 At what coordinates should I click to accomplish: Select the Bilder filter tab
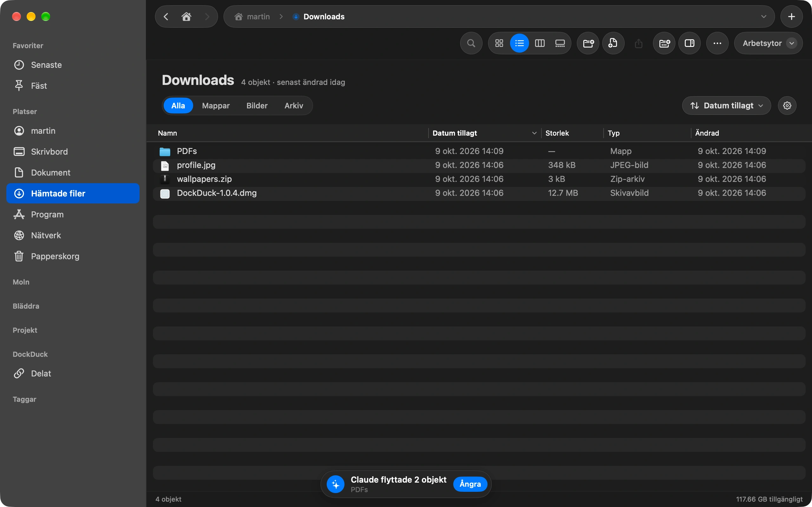pyautogui.click(x=257, y=106)
